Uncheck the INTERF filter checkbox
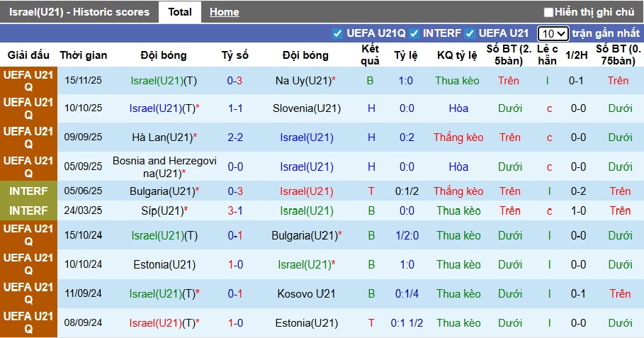644x338 pixels. tap(414, 33)
